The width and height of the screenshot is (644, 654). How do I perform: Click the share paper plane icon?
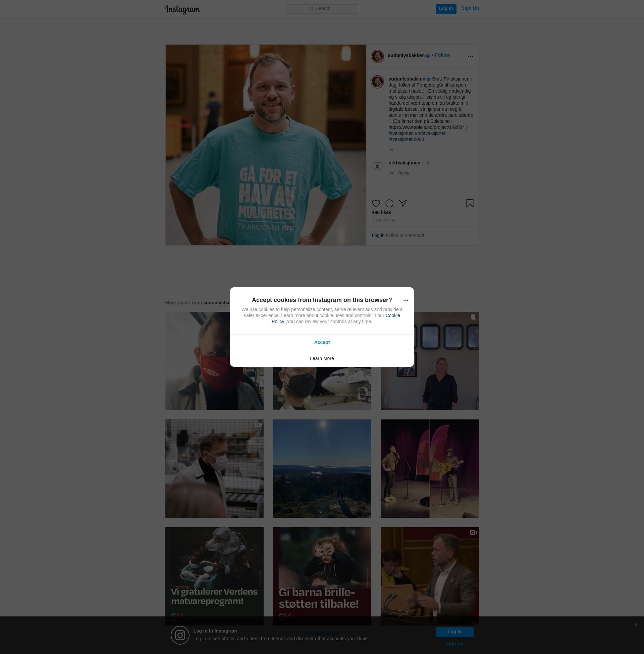pyautogui.click(x=402, y=203)
